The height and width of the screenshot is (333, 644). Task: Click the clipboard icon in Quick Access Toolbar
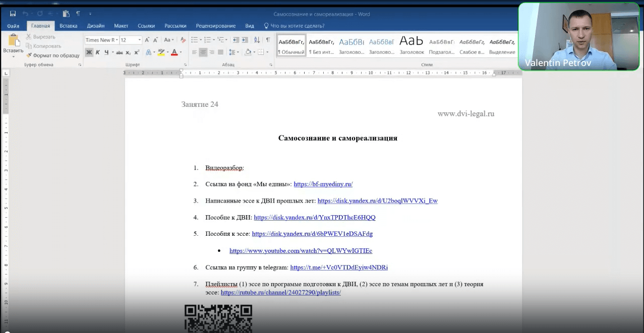click(x=66, y=14)
